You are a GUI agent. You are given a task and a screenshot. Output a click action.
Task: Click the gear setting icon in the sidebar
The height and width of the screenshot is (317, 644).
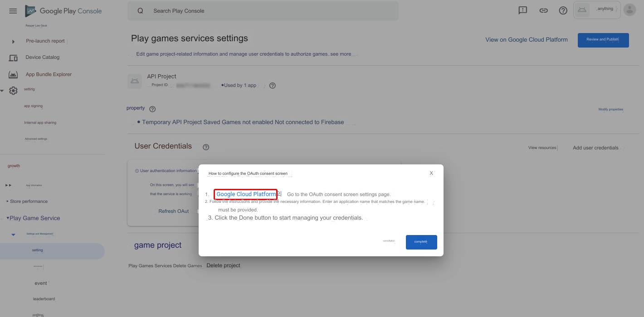pos(14,91)
